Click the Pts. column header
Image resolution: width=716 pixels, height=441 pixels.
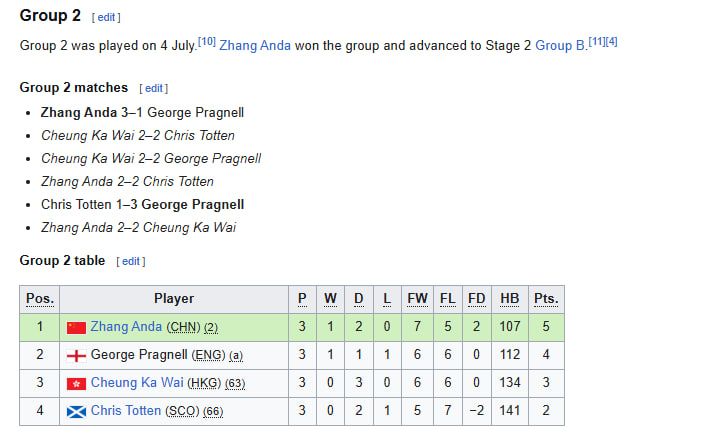(546, 299)
